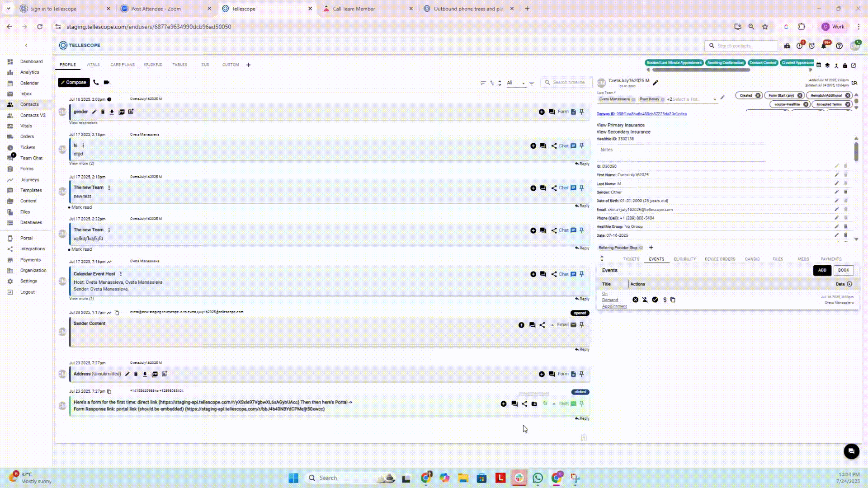Remove the Referring Provider: Stop tag
The width and height of the screenshot is (868, 488).
coord(641,248)
